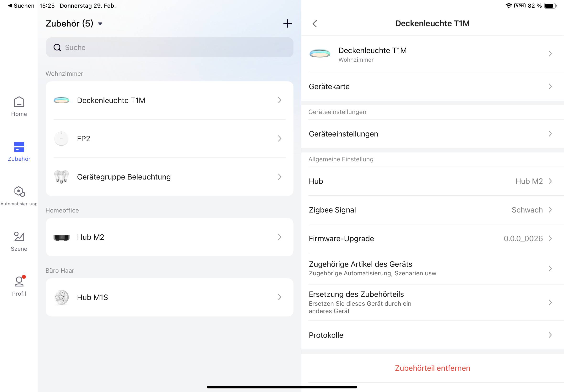Select the Zubehör tab in sidebar
564x392 pixels.
pos(19,151)
